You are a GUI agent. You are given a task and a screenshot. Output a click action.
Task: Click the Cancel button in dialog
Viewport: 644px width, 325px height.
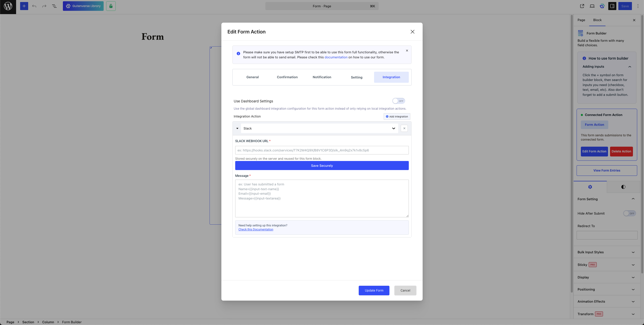(405, 291)
